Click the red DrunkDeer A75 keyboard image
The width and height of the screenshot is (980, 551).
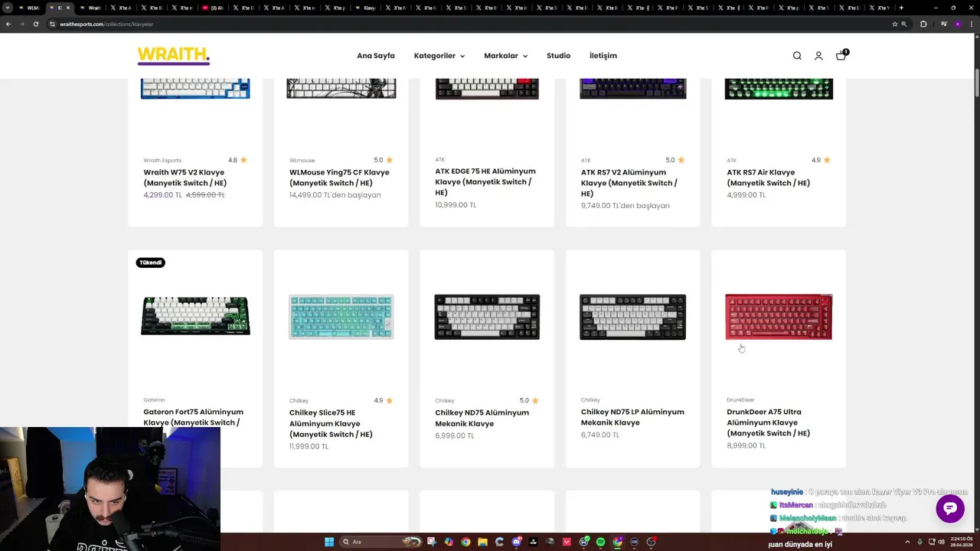pyautogui.click(x=779, y=317)
